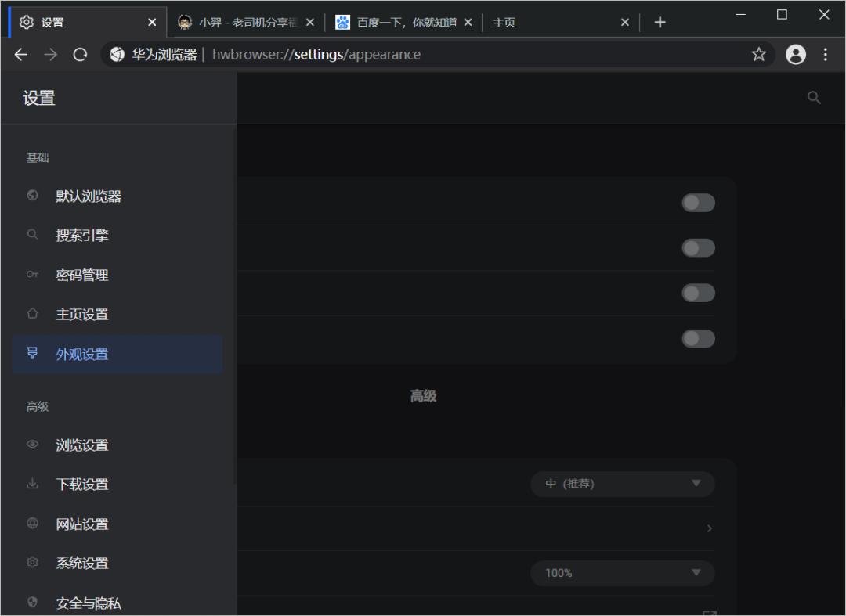The height and width of the screenshot is (616, 846).
Task: Enable the first appearance toggle switch
Action: click(x=697, y=203)
